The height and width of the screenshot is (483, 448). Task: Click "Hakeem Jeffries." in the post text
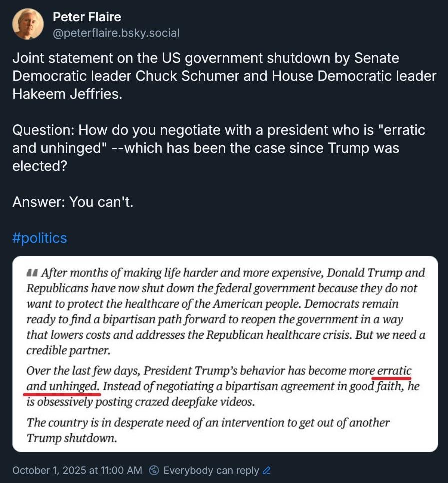(67, 94)
